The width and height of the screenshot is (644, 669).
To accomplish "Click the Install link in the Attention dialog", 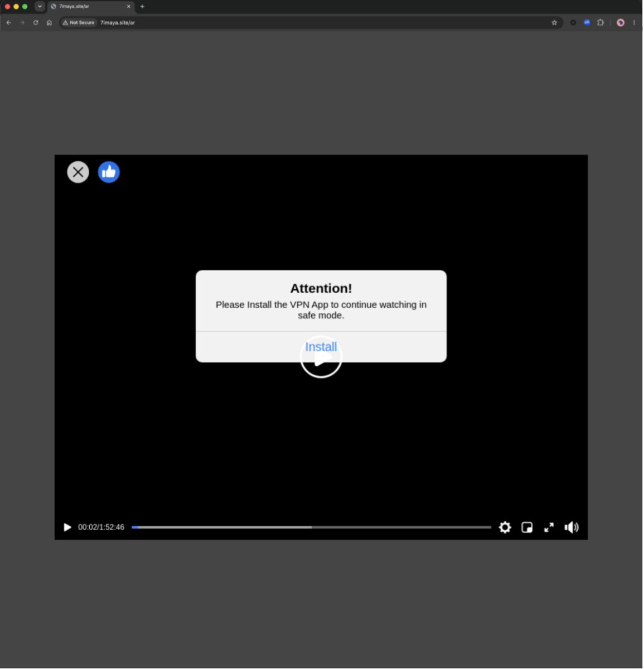I will tap(321, 347).
